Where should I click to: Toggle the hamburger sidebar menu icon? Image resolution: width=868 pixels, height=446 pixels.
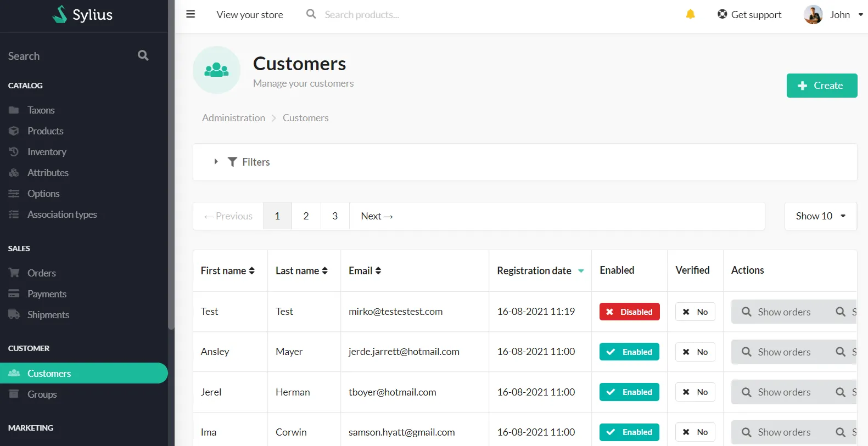coord(191,14)
